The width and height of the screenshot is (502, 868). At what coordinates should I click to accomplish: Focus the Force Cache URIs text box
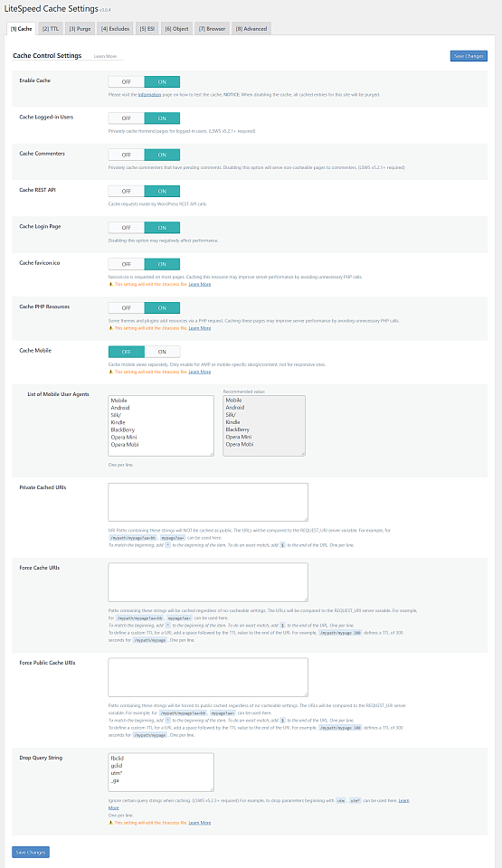pos(208,581)
